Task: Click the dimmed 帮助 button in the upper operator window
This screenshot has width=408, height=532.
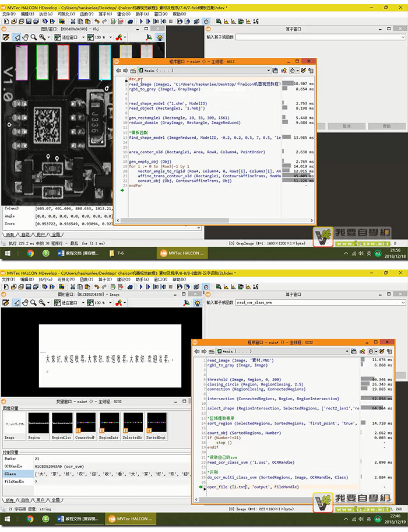Action: 386,126
